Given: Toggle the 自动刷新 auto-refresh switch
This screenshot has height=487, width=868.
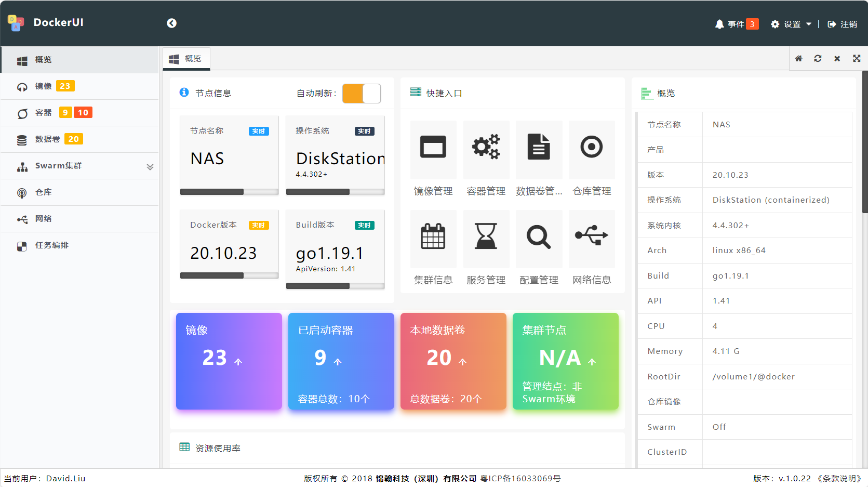Looking at the screenshot, I should point(362,94).
